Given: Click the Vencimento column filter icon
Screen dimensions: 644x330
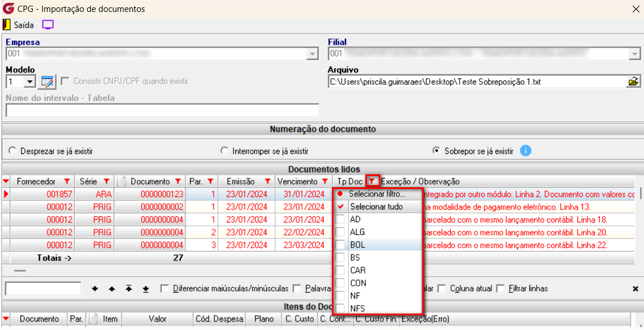Looking at the screenshot, I should tap(325, 181).
